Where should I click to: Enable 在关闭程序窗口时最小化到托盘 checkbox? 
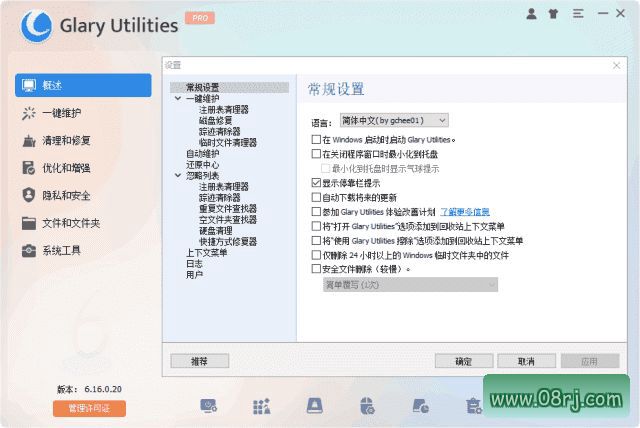click(316, 154)
